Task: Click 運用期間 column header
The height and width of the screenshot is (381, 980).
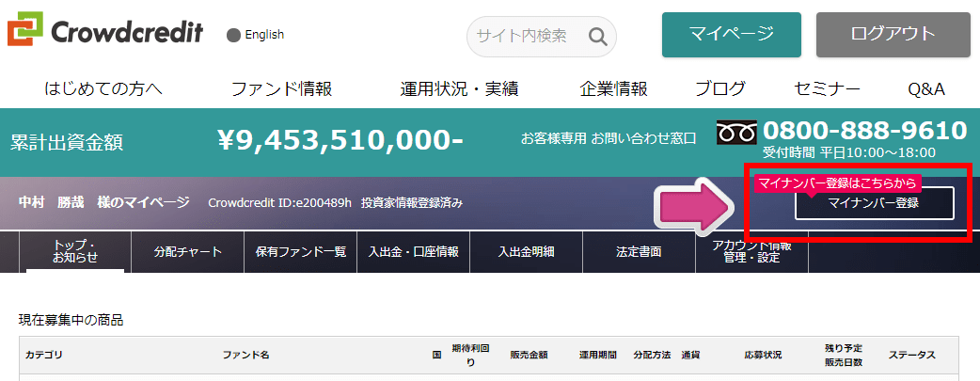Action: coord(597,355)
